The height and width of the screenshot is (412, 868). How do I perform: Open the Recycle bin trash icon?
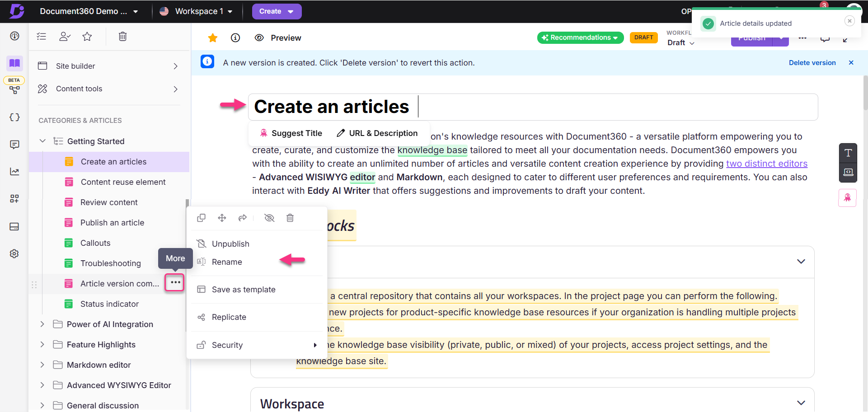point(122,37)
